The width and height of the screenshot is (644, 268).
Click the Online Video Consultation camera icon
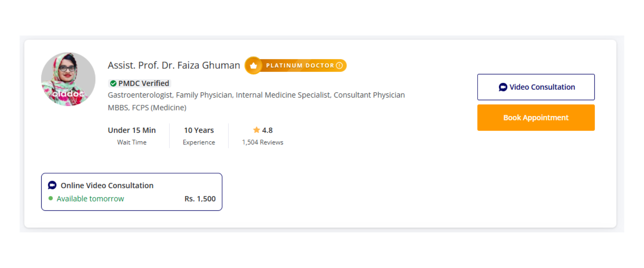pyautogui.click(x=52, y=185)
